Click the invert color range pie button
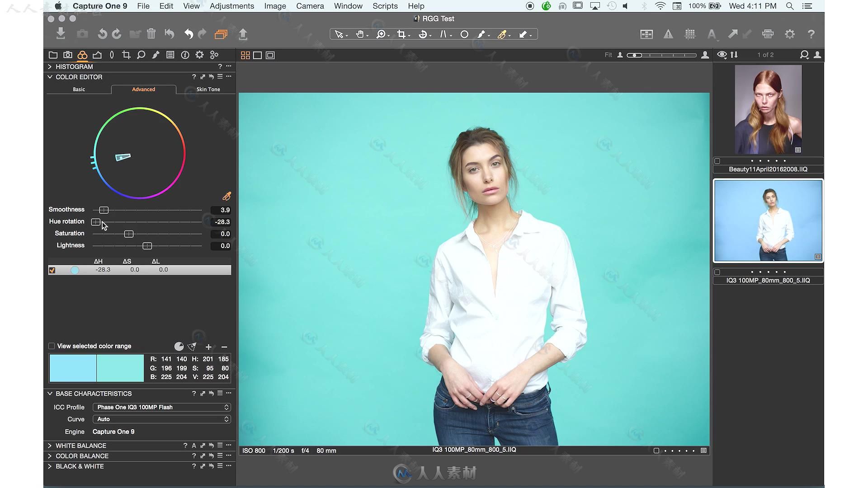The height and width of the screenshot is (488, 868). coord(179,347)
